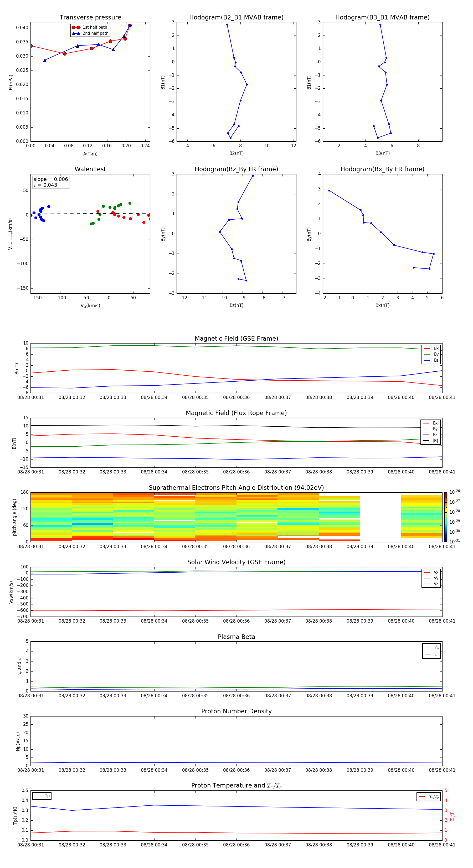Click the 'B3(nT)' x-axis label
The image size is (473, 868).
(x=382, y=153)
